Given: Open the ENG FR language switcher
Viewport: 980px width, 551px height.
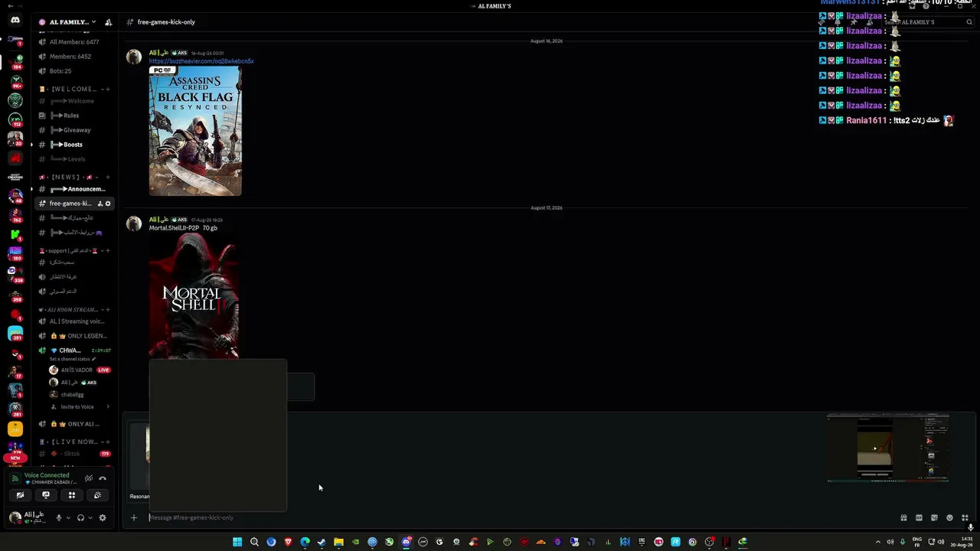Looking at the screenshot, I should tap(917, 542).
